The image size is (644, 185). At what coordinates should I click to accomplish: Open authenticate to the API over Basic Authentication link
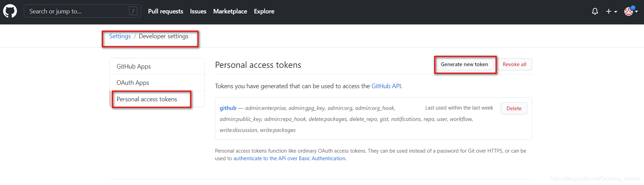[290, 158]
